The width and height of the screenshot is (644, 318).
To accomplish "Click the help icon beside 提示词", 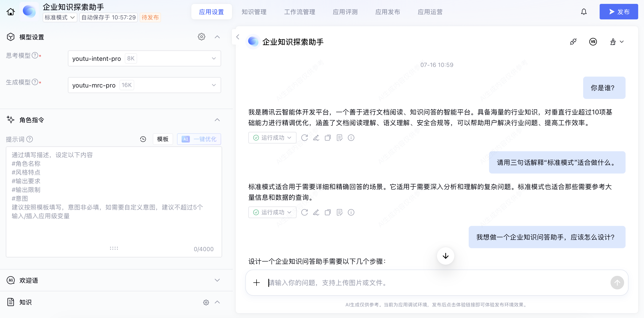I will click(x=30, y=139).
